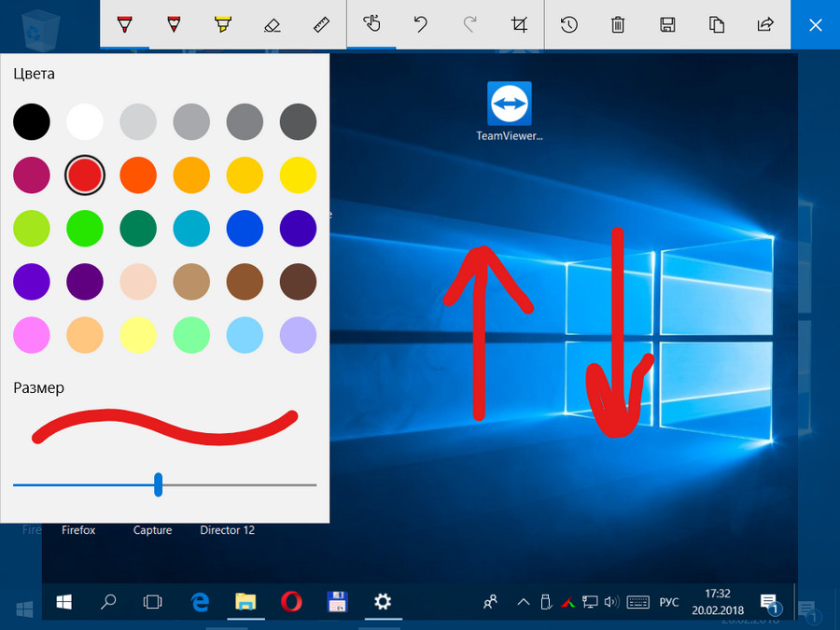Open the touch keyboard icon

637,602
